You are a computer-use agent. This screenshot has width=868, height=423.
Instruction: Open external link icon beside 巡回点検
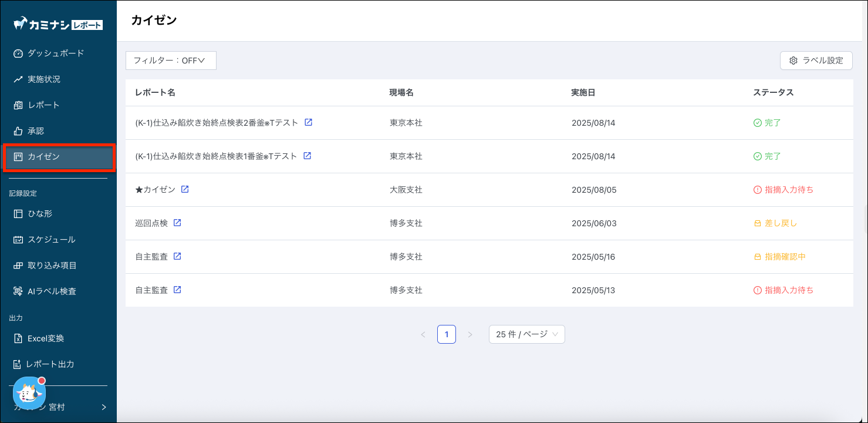click(x=177, y=223)
